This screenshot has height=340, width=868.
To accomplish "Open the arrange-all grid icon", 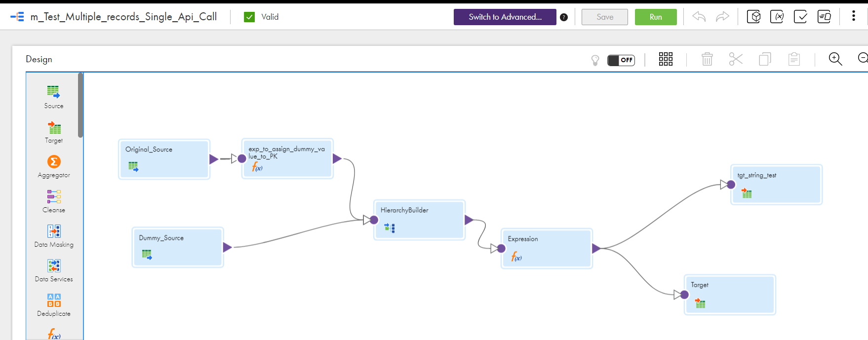I will click(x=666, y=59).
